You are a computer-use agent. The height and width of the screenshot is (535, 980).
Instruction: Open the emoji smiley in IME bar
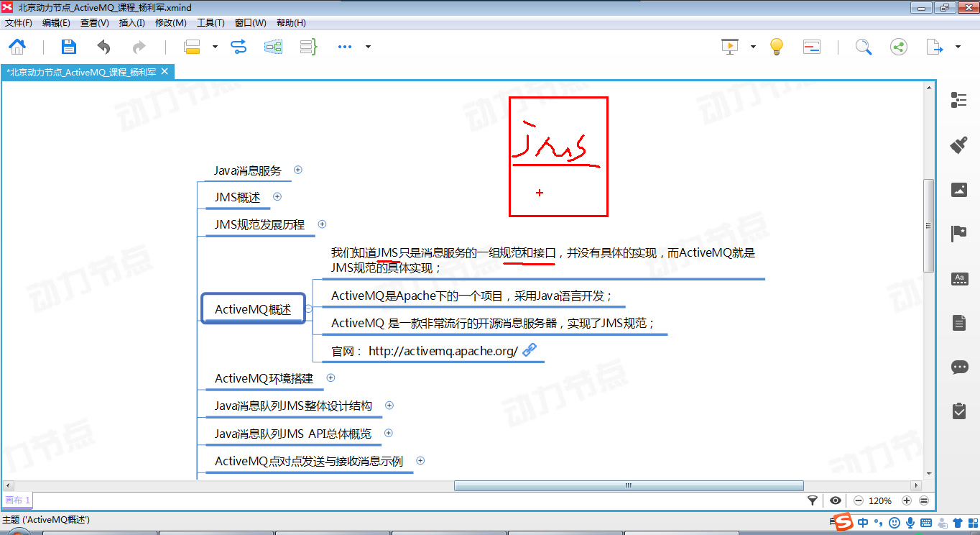(x=895, y=523)
